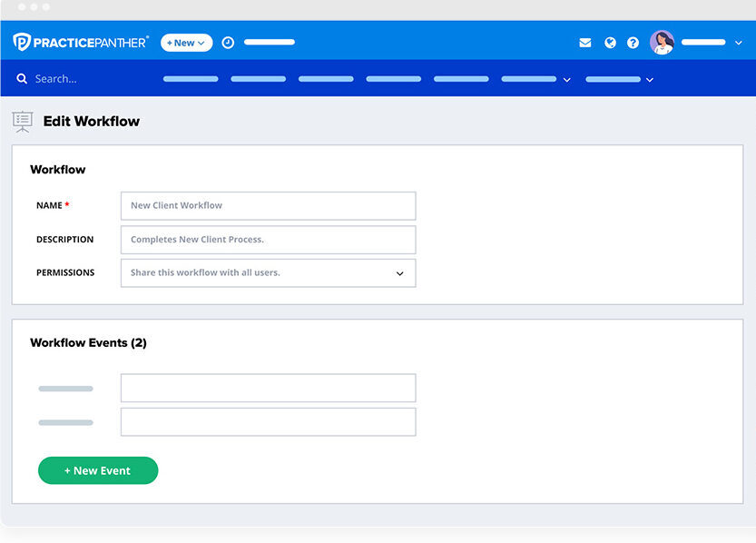The height and width of the screenshot is (543, 756).
Task: Select the workflow Name input field
Action: (268, 205)
